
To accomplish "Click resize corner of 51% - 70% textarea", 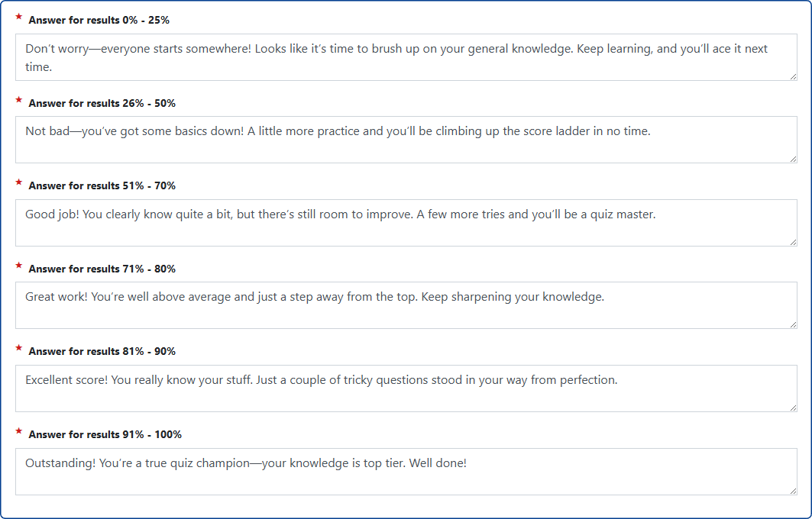I will pos(793,242).
